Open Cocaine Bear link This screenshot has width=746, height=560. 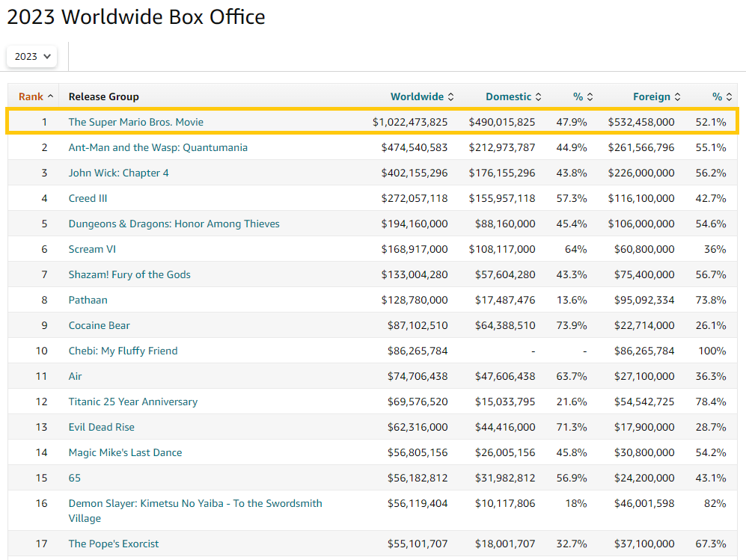(99, 326)
